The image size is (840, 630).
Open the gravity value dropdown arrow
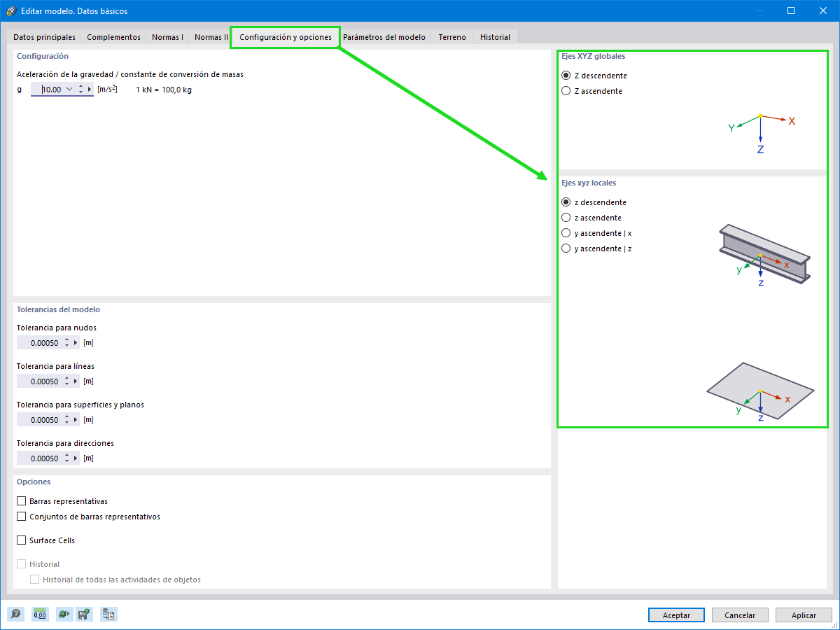pyautogui.click(x=69, y=90)
